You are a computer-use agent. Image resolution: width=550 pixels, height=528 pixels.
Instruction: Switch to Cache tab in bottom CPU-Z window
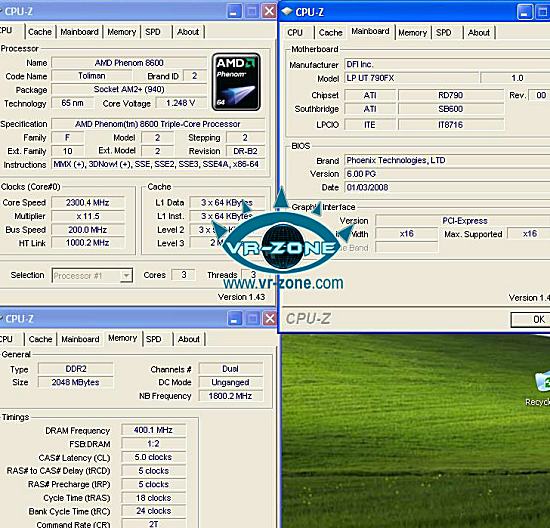(41, 339)
